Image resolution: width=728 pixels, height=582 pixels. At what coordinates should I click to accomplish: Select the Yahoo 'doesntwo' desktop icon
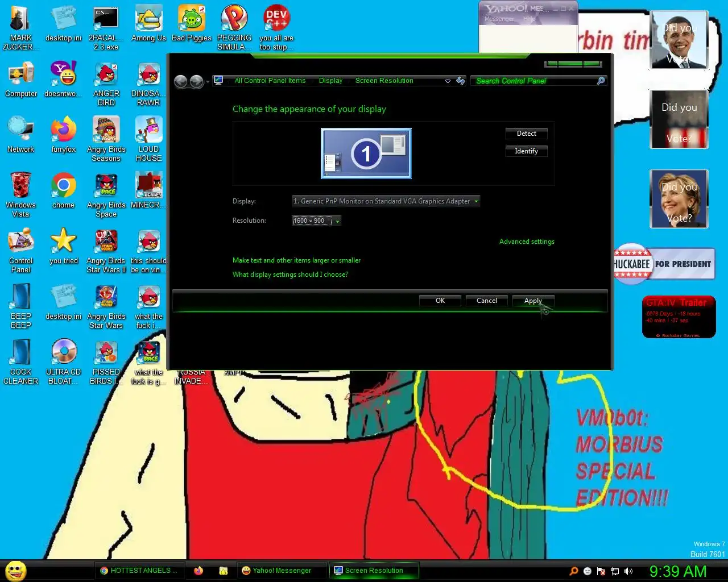point(63,80)
